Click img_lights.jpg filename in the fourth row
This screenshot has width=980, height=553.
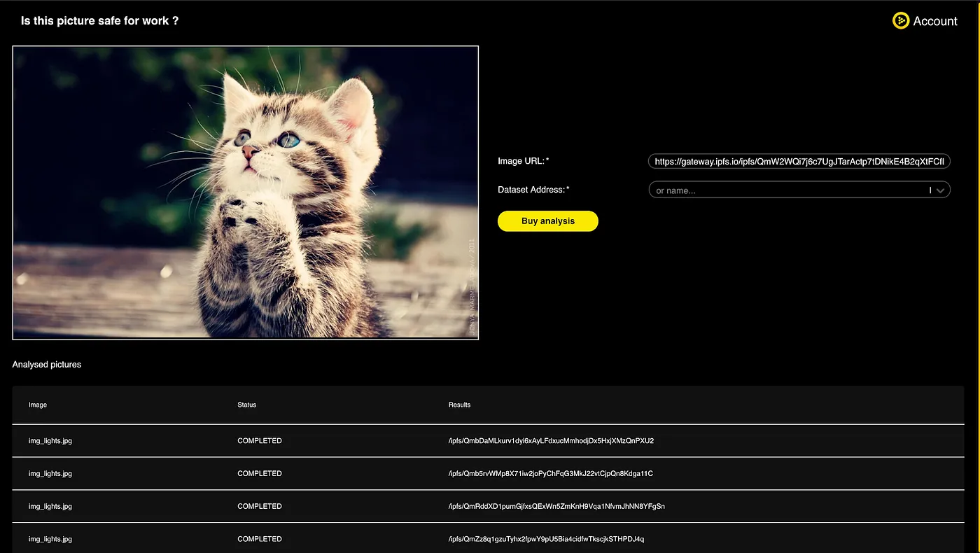tap(50, 539)
